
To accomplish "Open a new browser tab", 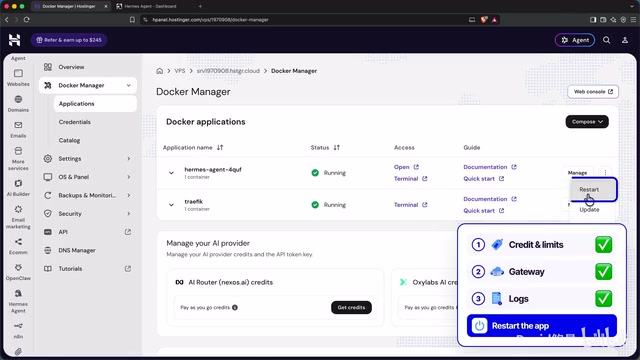I will click(x=200, y=7).
